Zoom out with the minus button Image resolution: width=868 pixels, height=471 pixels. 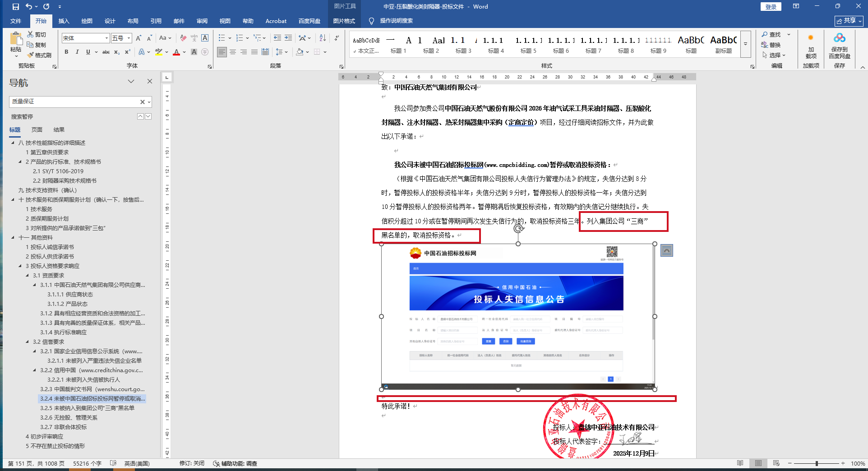point(790,463)
